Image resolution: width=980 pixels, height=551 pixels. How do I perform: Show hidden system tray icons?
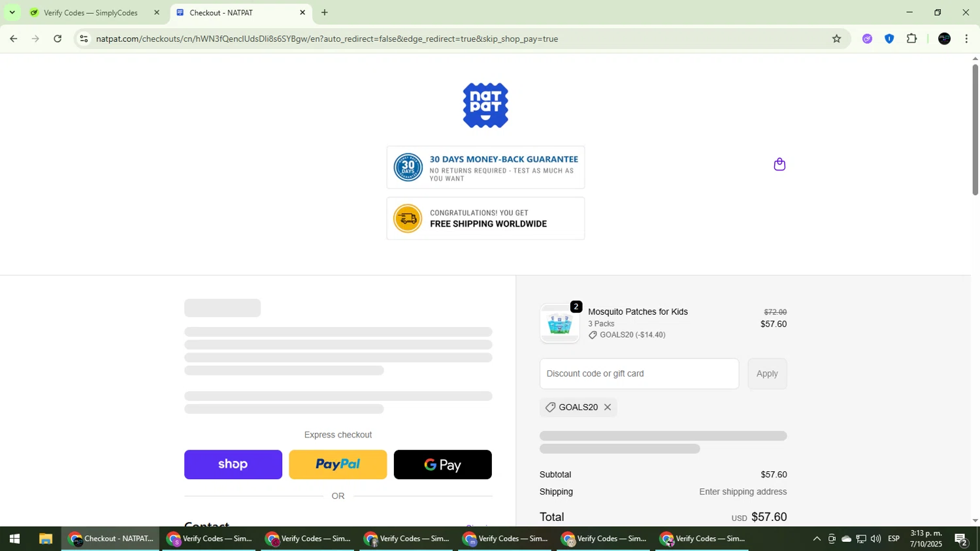coord(817,539)
